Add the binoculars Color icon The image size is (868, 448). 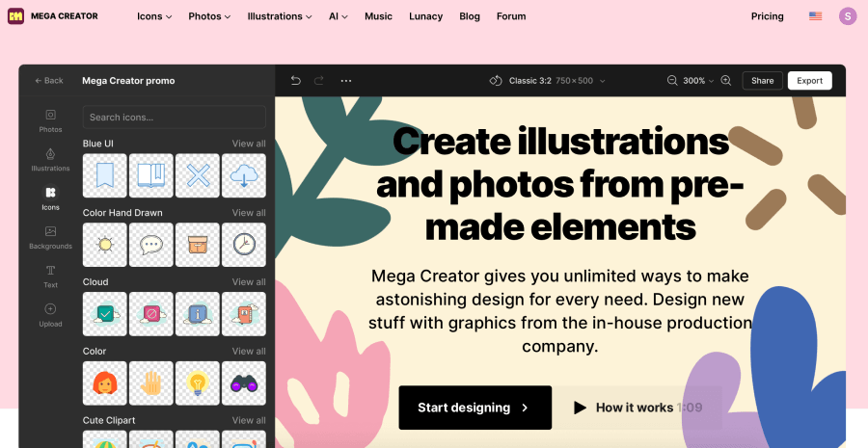pos(244,382)
